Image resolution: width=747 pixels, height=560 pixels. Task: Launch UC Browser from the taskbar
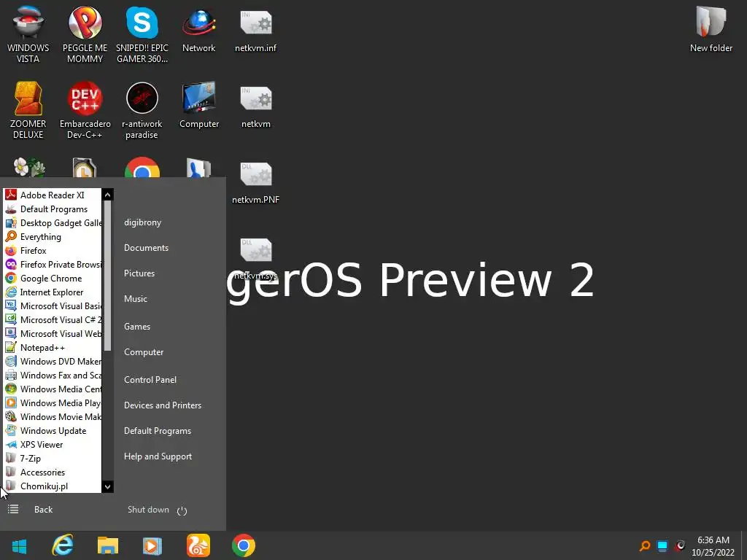click(198, 545)
